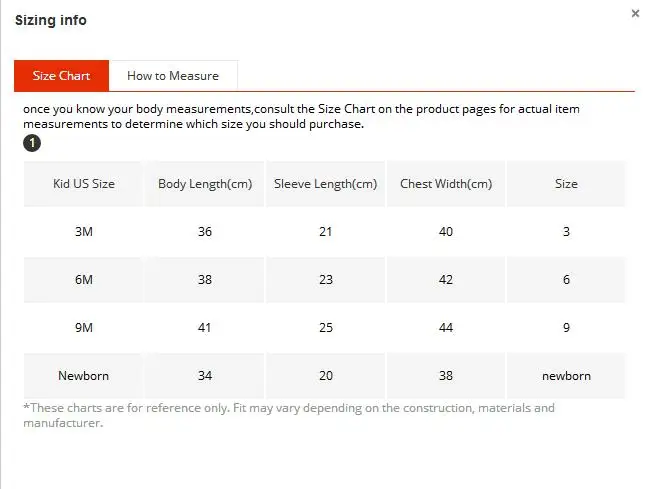Select the 3M size row label

[x=84, y=232]
